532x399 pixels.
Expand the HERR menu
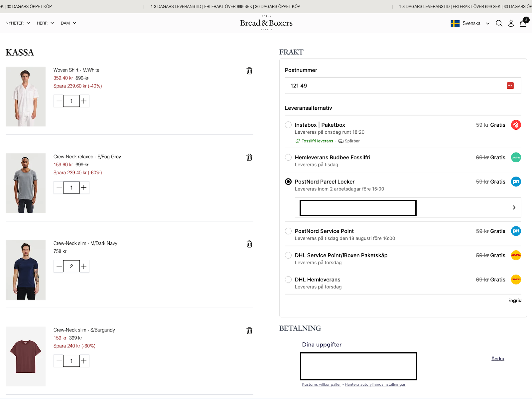click(46, 23)
